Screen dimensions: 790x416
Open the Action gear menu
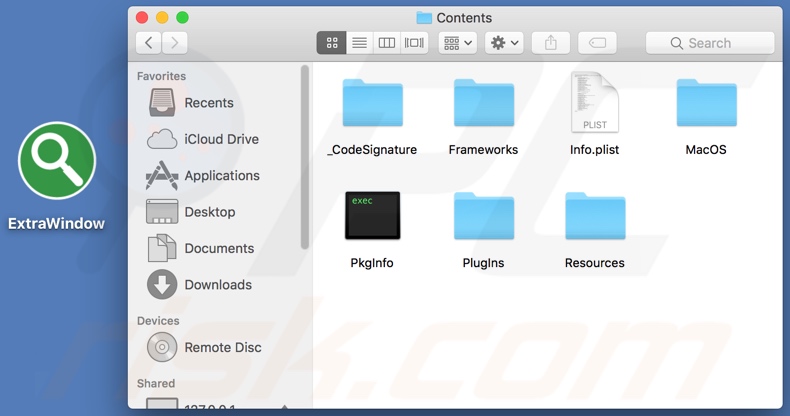504,43
